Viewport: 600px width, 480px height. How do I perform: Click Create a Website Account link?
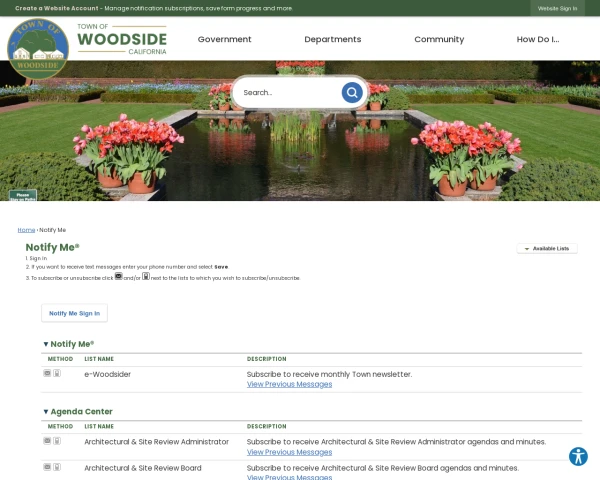[x=57, y=8]
